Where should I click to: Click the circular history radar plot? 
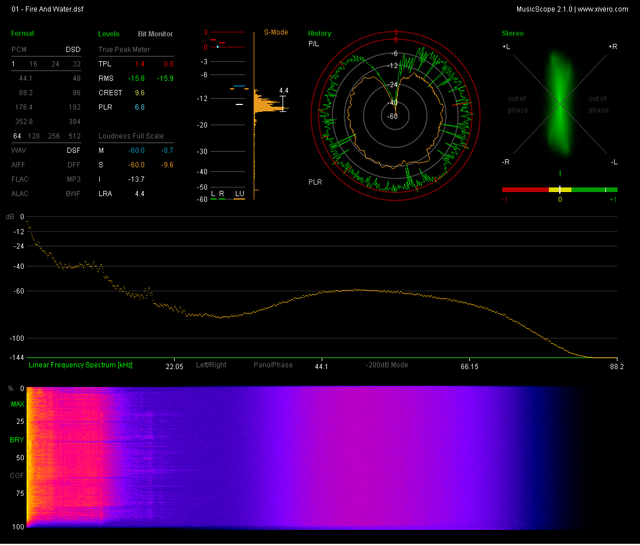(x=395, y=116)
